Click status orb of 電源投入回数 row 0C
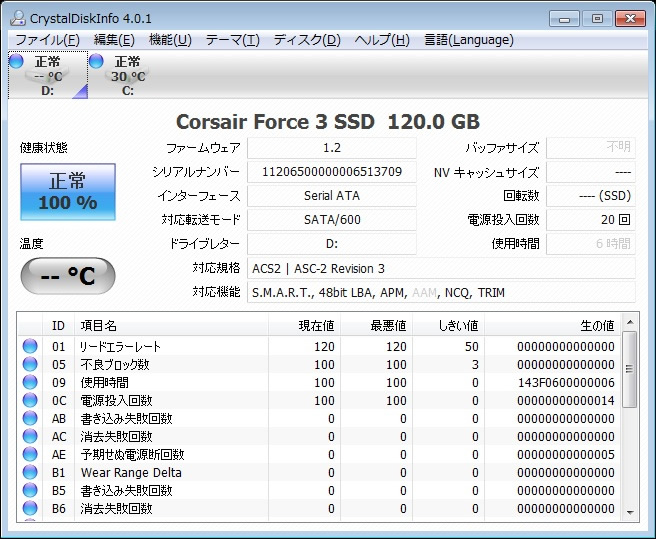The width and height of the screenshot is (656, 539). [x=30, y=401]
